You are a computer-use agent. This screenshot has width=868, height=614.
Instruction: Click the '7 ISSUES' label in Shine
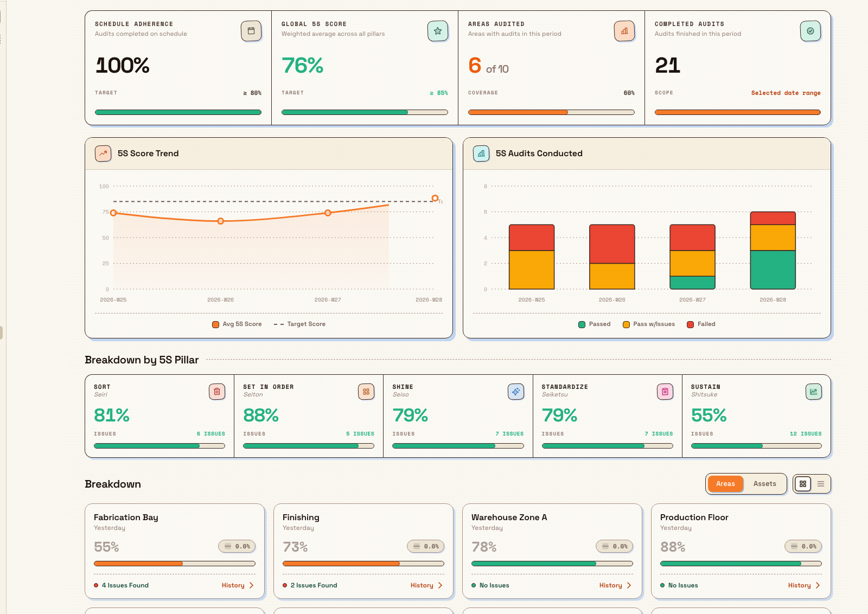[x=509, y=434]
